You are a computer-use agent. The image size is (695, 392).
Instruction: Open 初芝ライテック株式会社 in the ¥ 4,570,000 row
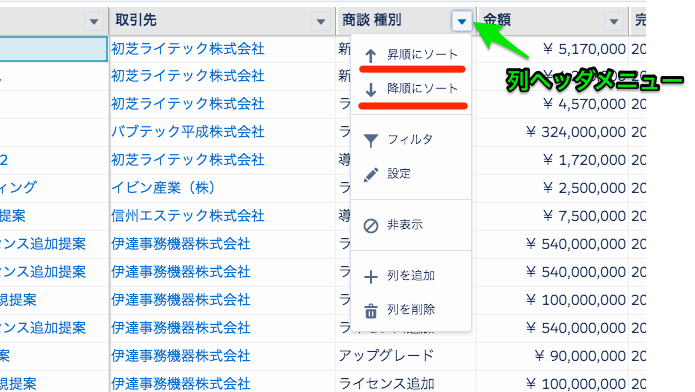tap(188, 104)
